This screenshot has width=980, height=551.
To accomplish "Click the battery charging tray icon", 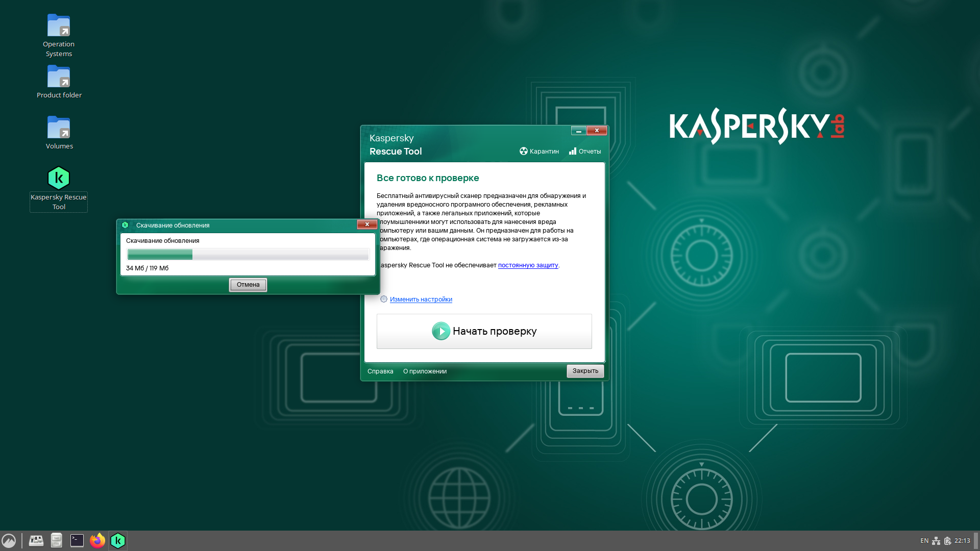I will point(947,541).
